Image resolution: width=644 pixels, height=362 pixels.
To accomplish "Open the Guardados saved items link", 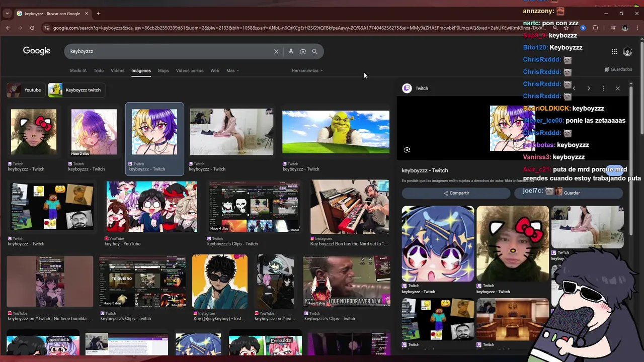I will tap(618, 69).
